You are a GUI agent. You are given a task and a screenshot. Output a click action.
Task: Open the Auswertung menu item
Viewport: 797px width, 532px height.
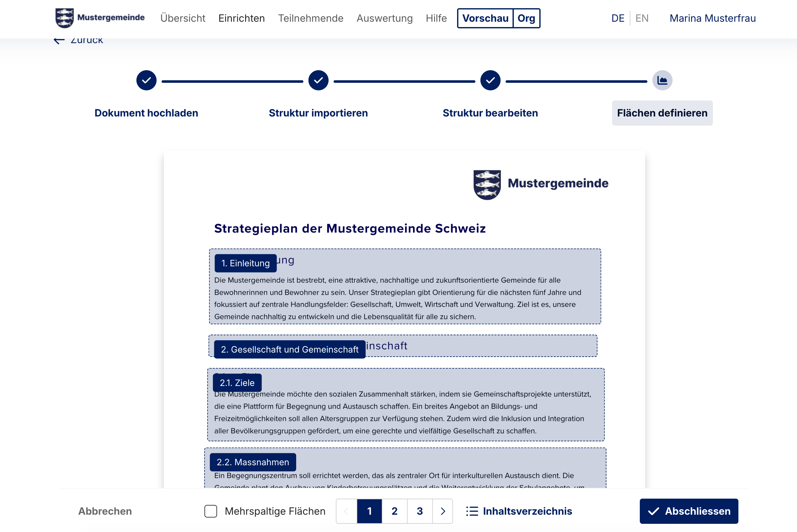[384, 18]
